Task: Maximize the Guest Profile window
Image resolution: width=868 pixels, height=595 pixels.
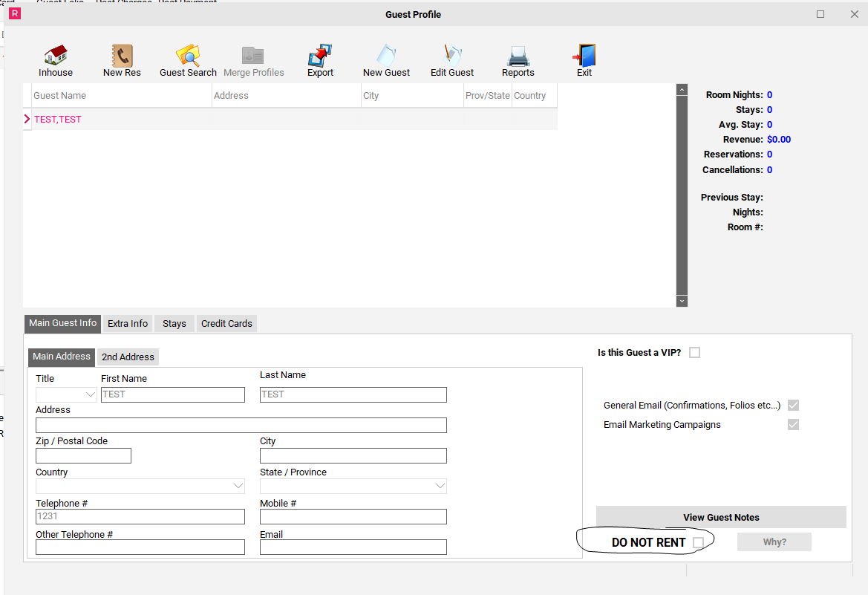Action: coord(820,14)
